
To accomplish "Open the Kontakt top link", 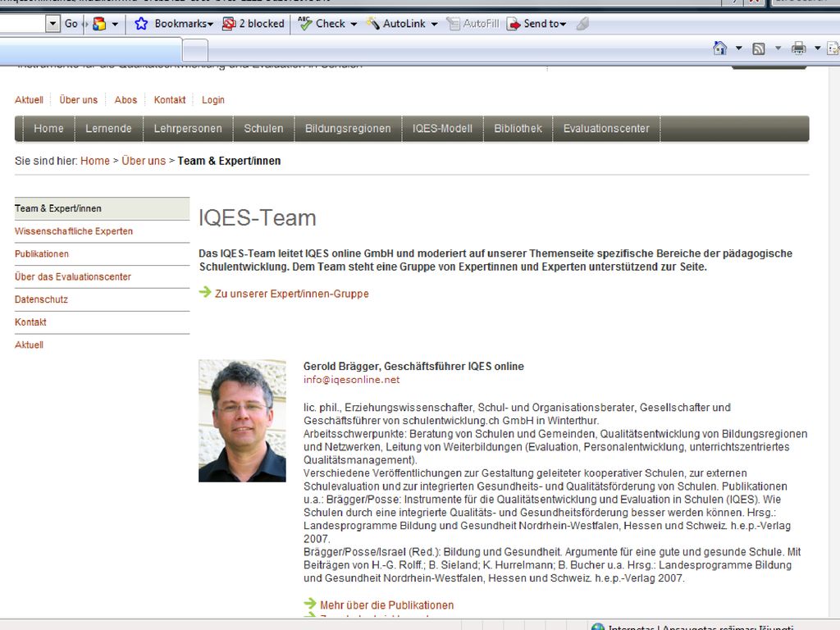I will (x=169, y=99).
